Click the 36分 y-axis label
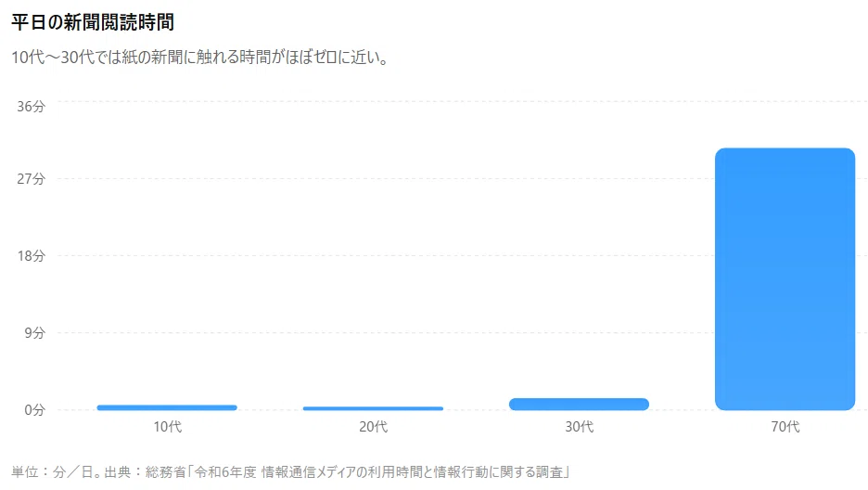 pos(31,107)
